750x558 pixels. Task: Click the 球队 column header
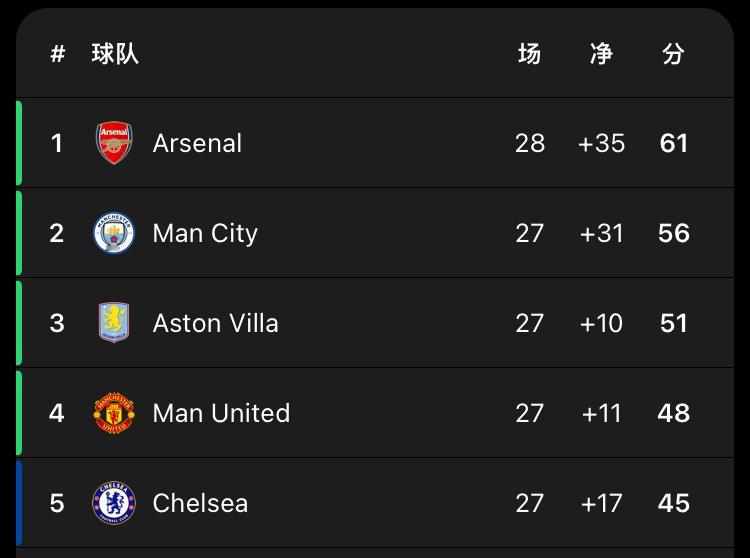point(115,54)
